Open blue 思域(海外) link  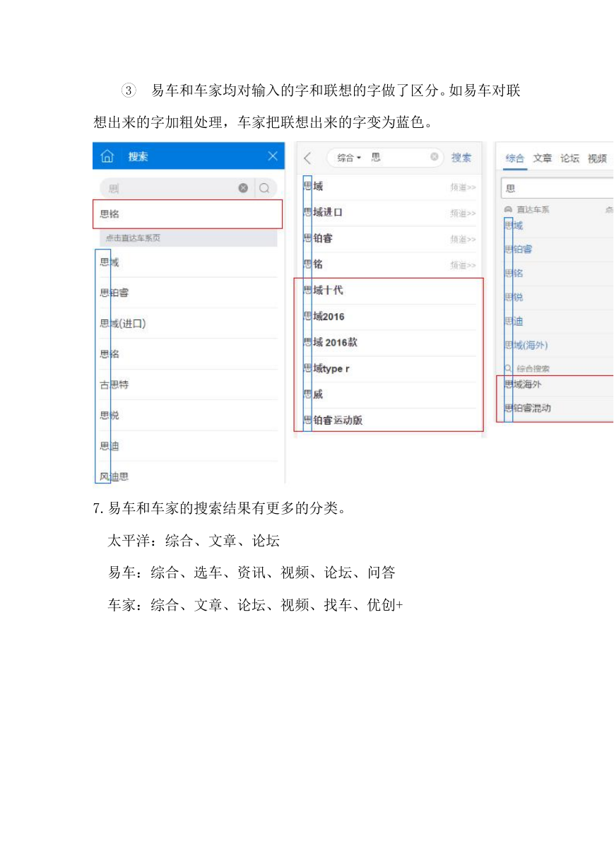[x=526, y=345]
